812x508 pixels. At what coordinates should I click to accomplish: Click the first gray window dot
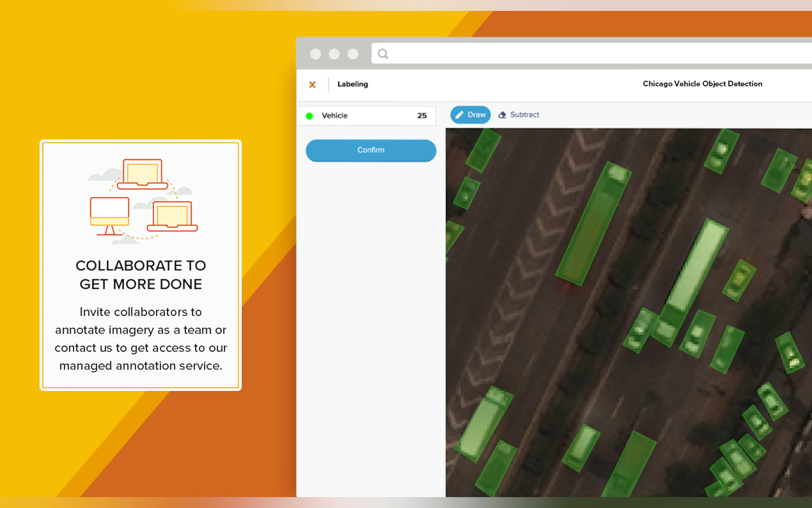315,54
